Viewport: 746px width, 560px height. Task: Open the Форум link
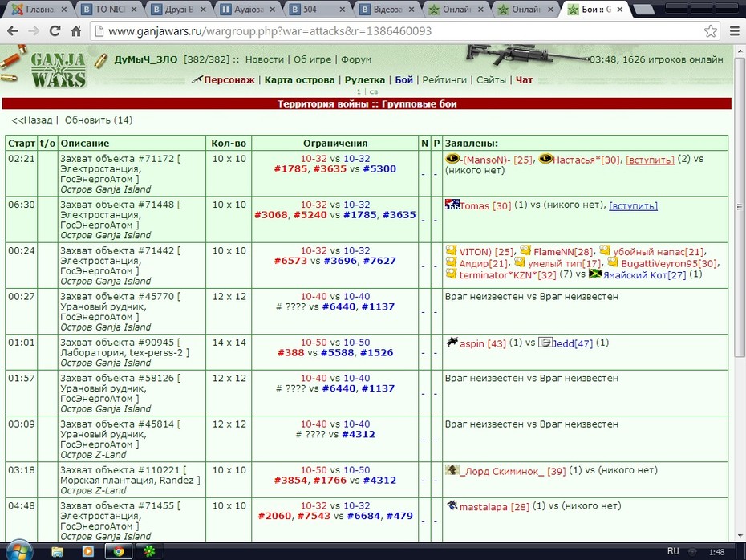point(356,59)
